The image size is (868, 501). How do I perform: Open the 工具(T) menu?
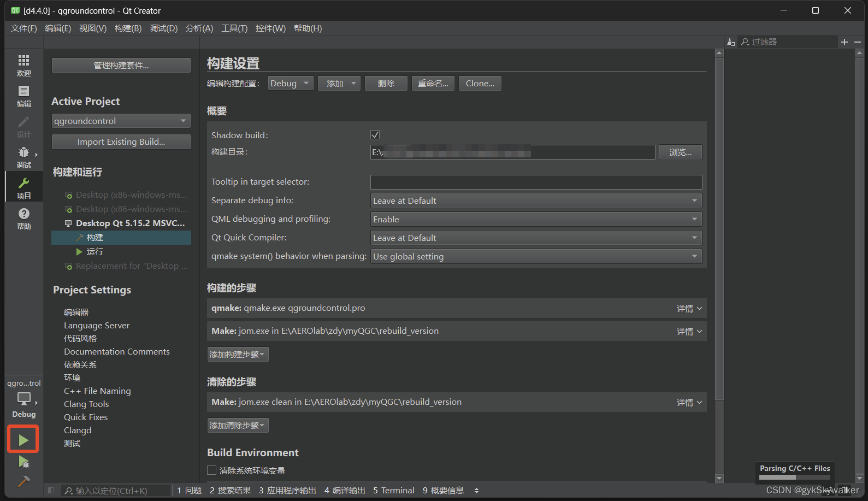(234, 28)
